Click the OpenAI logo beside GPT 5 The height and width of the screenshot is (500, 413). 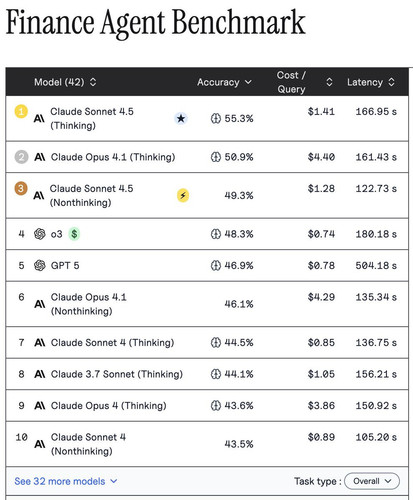coord(40,266)
